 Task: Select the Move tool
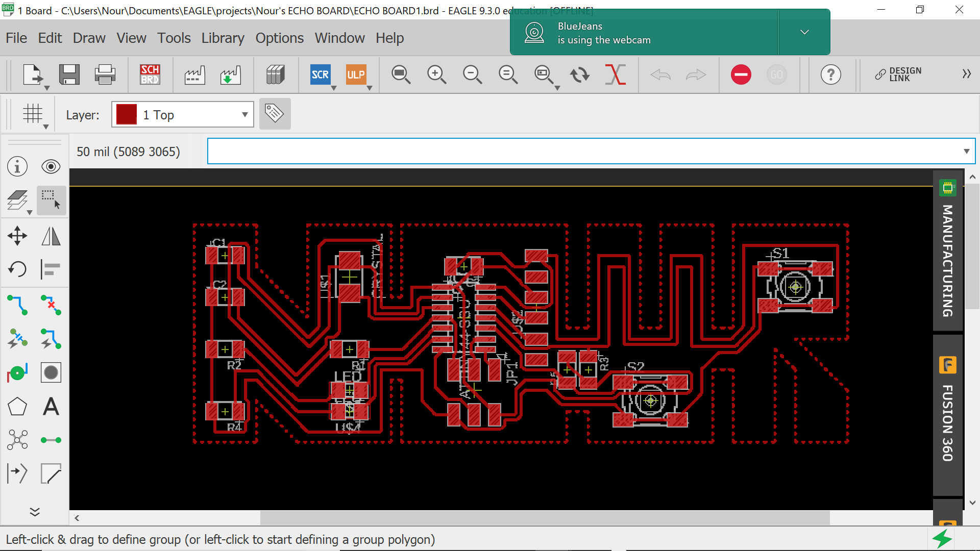click(17, 236)
